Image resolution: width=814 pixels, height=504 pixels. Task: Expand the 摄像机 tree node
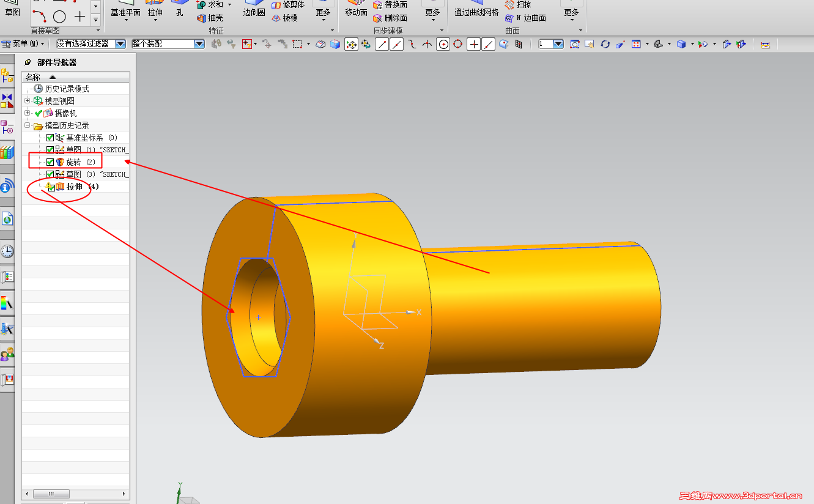(x=27, y=113)
